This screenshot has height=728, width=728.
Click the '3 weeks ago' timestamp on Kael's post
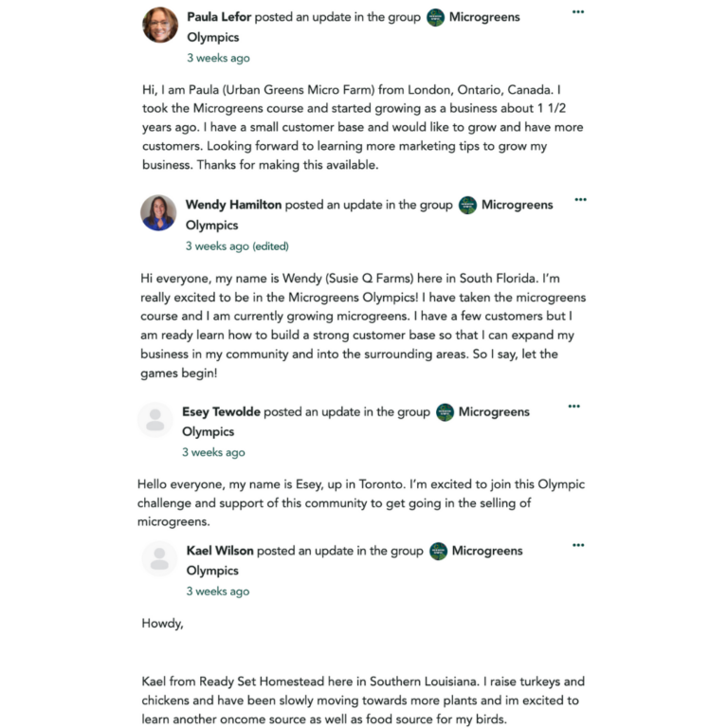[218, 591]
